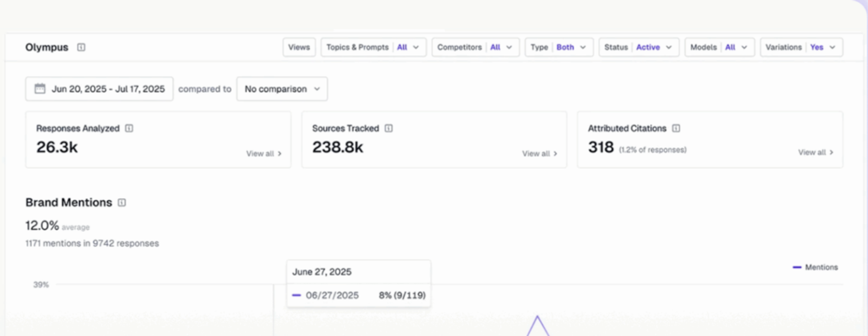Click the info icon next to Brand Mentions

point(122,203)
